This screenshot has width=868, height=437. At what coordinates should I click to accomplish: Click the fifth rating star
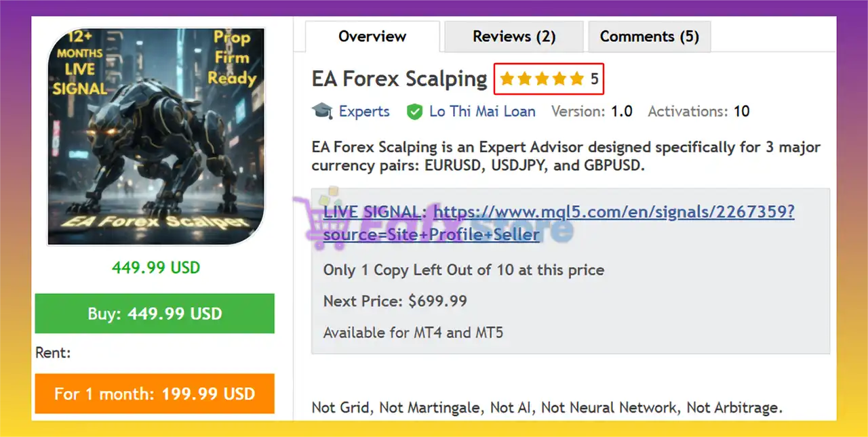point(576,79)
